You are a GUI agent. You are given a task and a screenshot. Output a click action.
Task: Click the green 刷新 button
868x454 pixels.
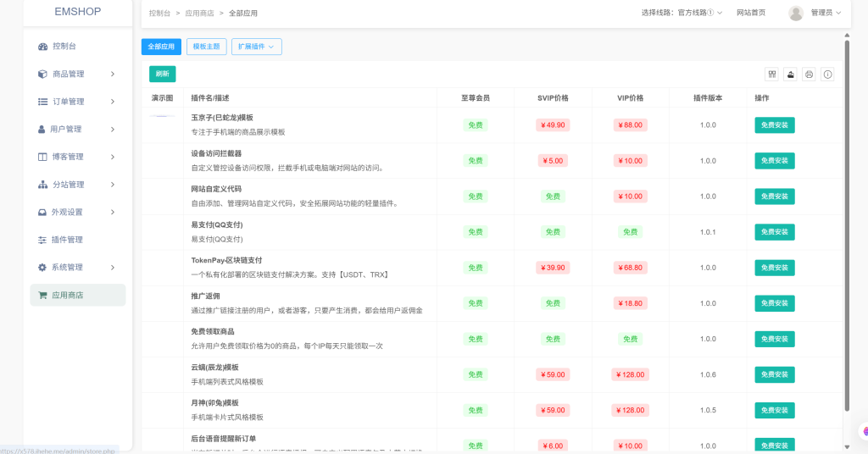click(162, 74)
